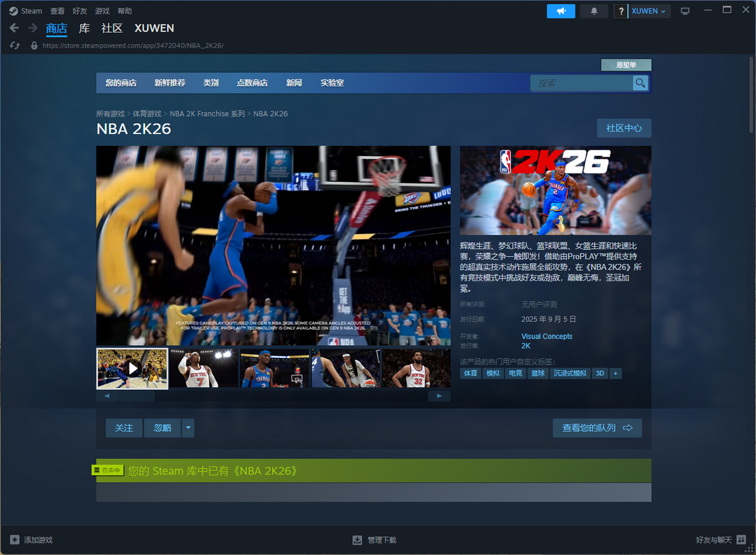Screen dimensions: 756x555
Task: Select the 模拟 tag
Action: [493, 373]
